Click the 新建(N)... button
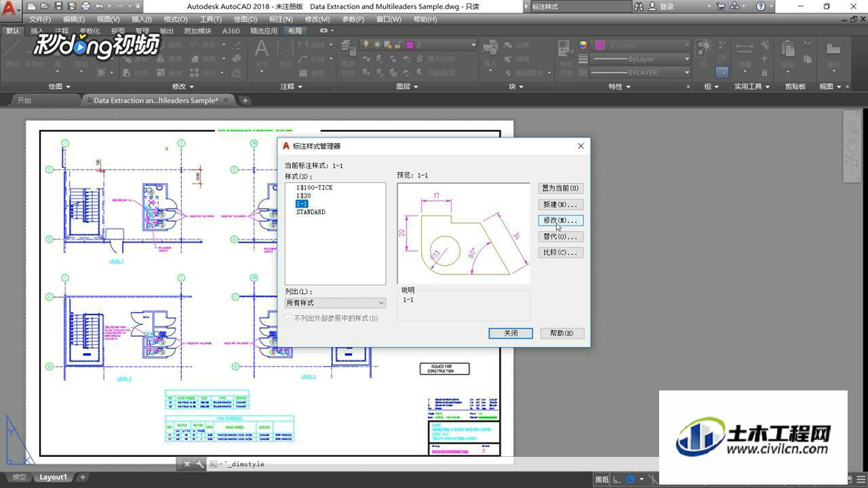The height and width of the screenshot is (488, 868). [561, 205]
